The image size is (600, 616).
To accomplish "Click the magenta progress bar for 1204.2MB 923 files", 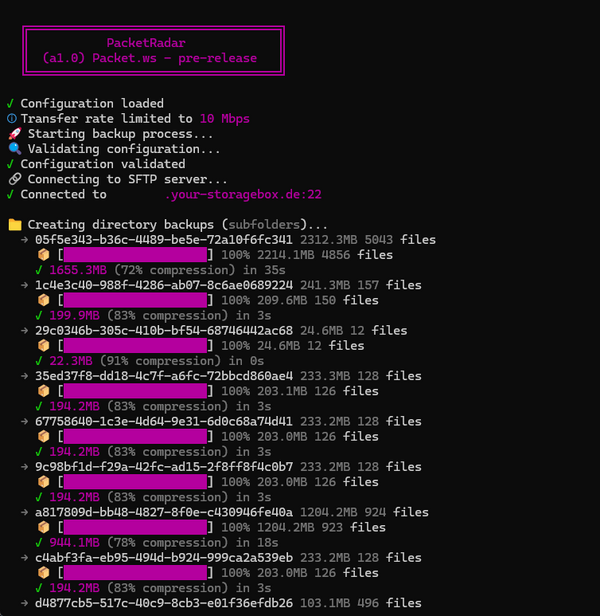I will 135,527.
